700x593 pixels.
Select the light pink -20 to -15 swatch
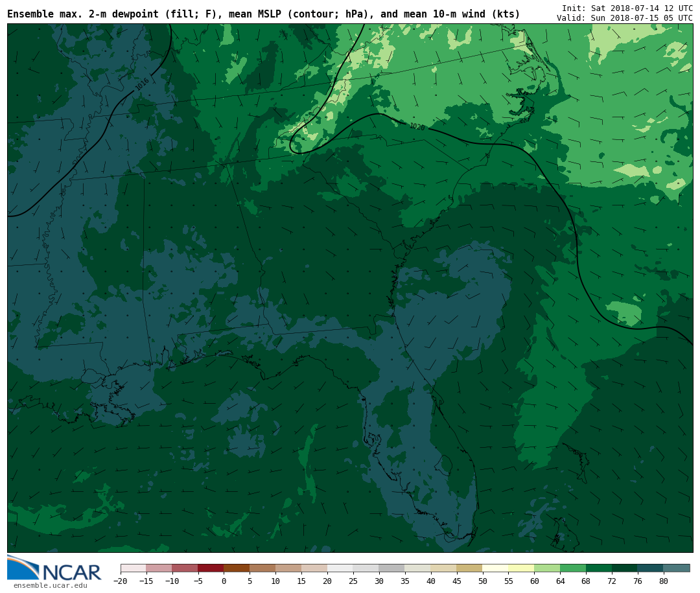pyautogui.click(x=133, y=568)
